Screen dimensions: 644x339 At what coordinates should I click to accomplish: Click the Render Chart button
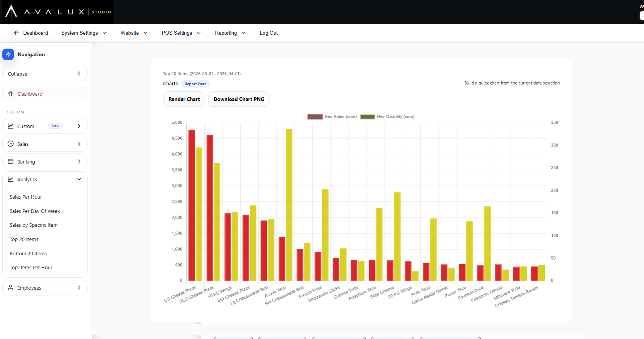click(184, 99)
